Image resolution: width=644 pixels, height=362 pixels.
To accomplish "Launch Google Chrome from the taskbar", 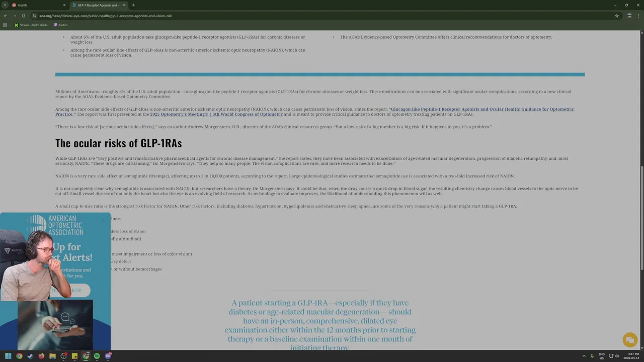I will pyautogui.click(x=19, y=356).
